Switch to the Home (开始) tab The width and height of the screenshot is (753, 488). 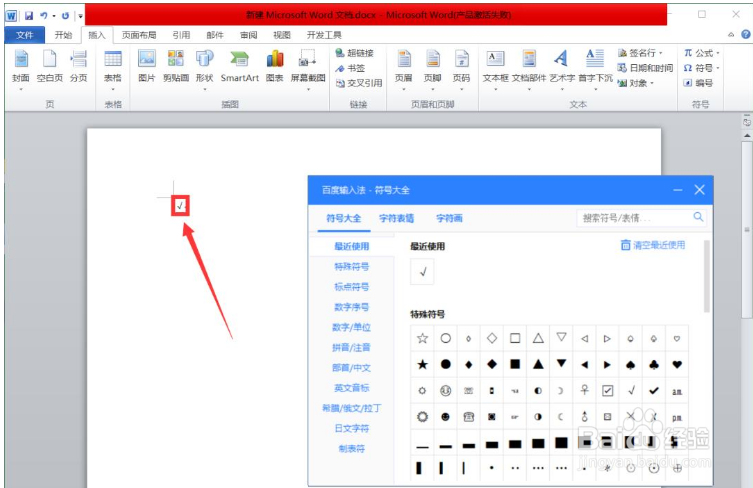click(63, 35)
